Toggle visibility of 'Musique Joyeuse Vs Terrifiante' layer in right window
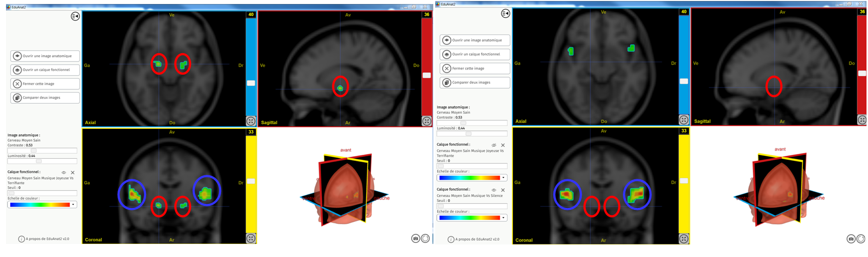The width and height of the screenshot is (868, 257). pos(494,145)
